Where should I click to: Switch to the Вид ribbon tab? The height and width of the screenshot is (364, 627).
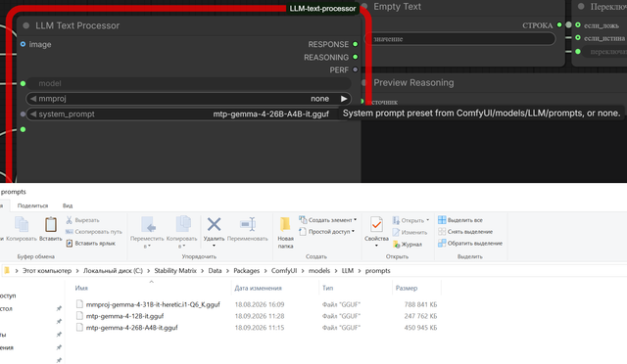68,205
